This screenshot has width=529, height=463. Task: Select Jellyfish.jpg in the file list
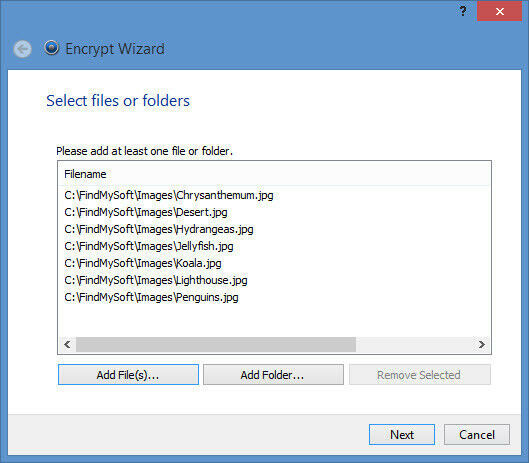coord(149,246)
